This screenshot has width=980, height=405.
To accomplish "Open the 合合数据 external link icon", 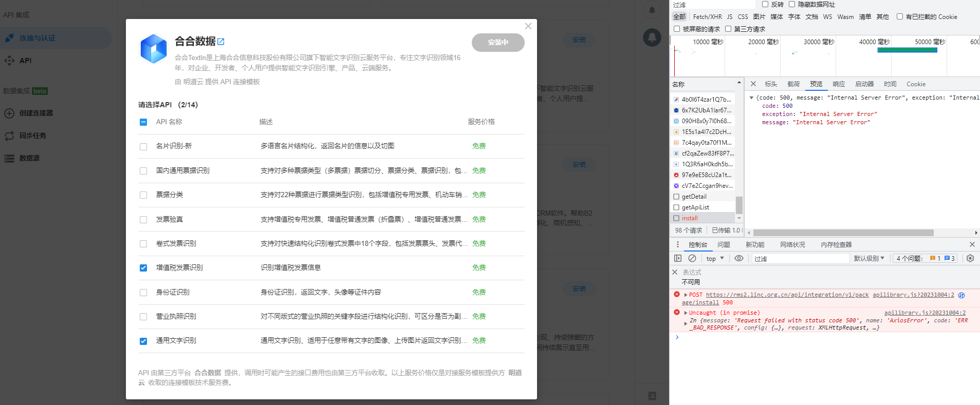I will pos(221,42).
